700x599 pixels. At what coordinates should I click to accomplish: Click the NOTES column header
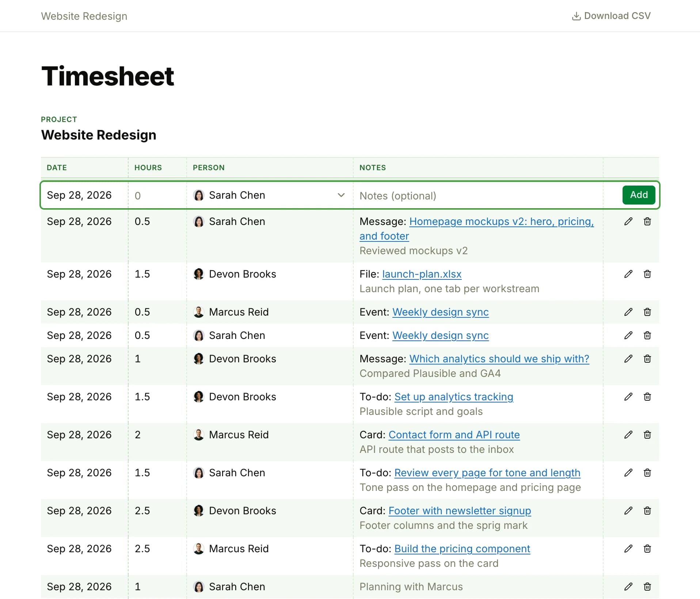pos(373,168)
